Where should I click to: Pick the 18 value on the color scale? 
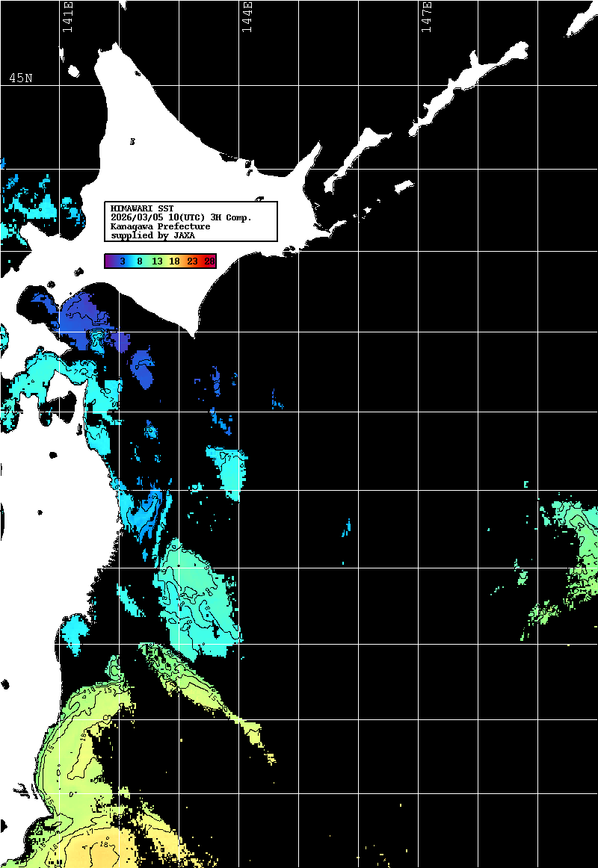(174, 261)
